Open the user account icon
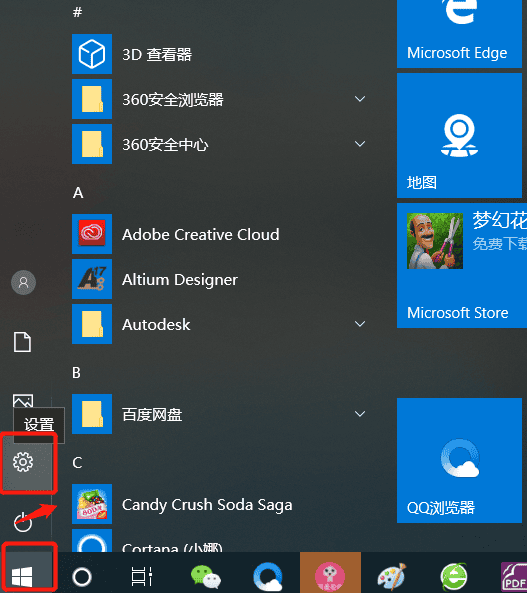This screenshot has height=593, width=527. [x=23, y=283]
